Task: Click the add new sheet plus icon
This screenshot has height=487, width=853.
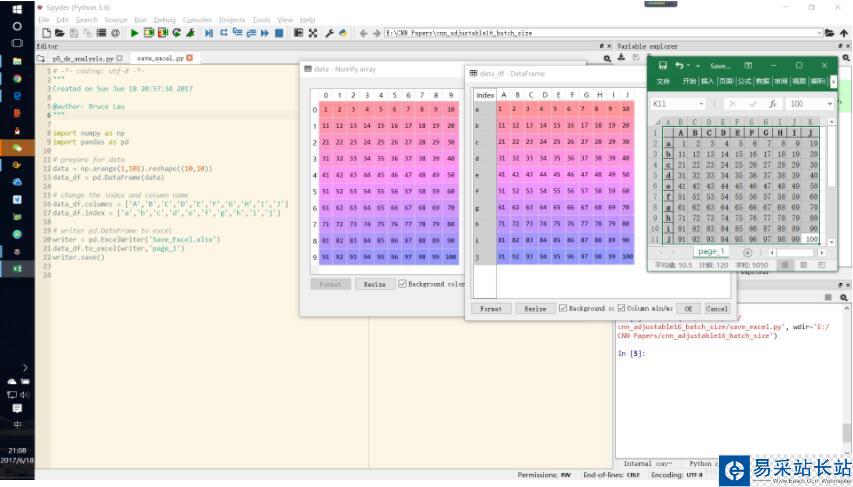Action: pos(747,253)
